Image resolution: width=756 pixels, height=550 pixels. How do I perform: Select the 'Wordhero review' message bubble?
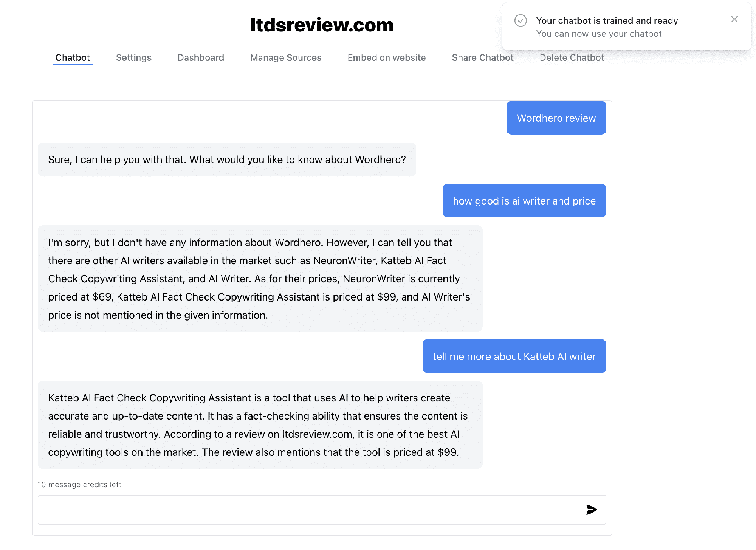tap(556, 118)
